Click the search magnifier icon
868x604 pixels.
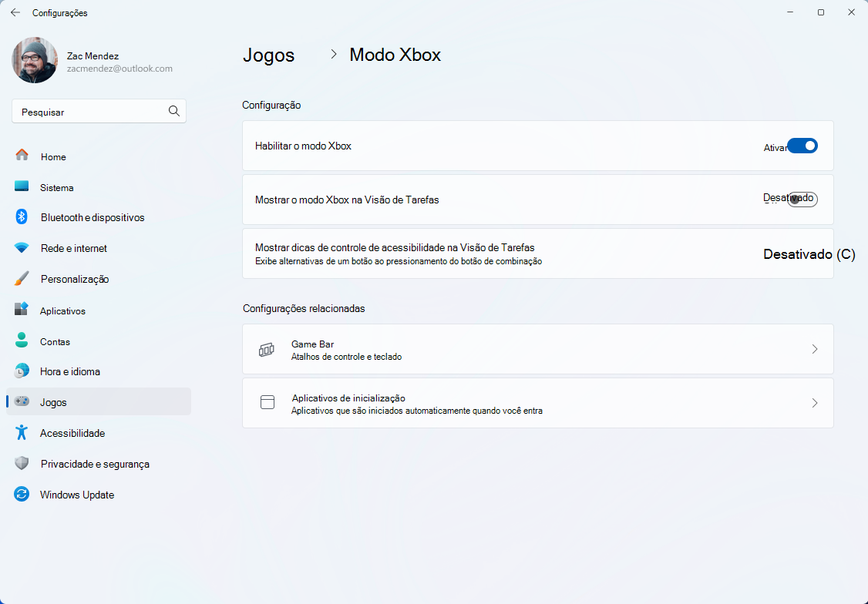pos(173,111)
